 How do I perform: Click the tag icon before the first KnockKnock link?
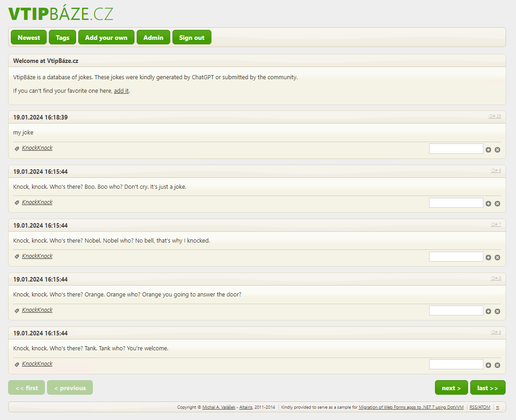tap(17, 148)
